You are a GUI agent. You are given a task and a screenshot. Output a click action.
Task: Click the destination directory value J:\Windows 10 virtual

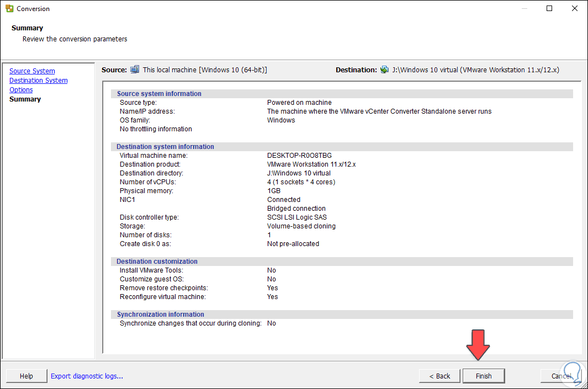299,173
